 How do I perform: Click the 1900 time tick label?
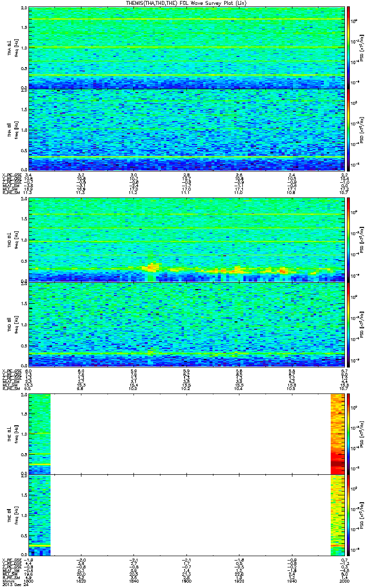(x=186, y=581)
